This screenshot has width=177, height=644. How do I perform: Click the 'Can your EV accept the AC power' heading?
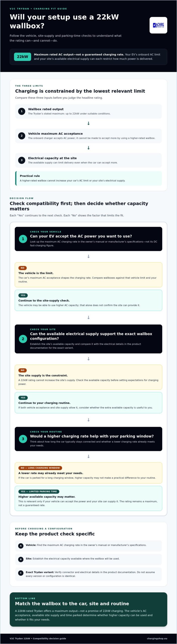81,236
